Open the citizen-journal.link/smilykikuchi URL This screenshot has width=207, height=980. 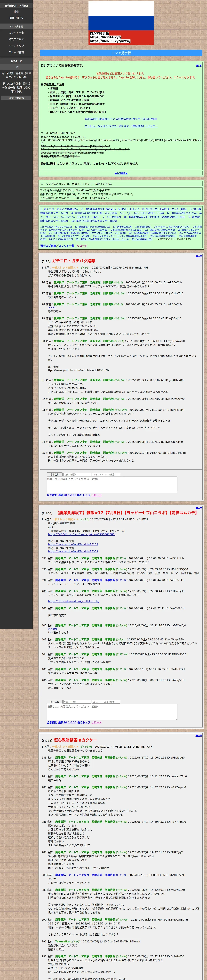click(x=73, y=601)
